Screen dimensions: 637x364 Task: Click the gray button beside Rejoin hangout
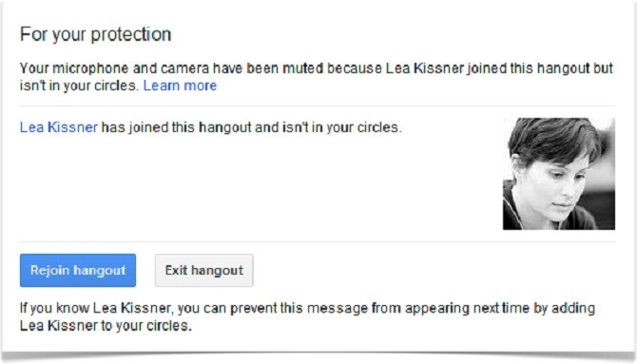[204, 271]
